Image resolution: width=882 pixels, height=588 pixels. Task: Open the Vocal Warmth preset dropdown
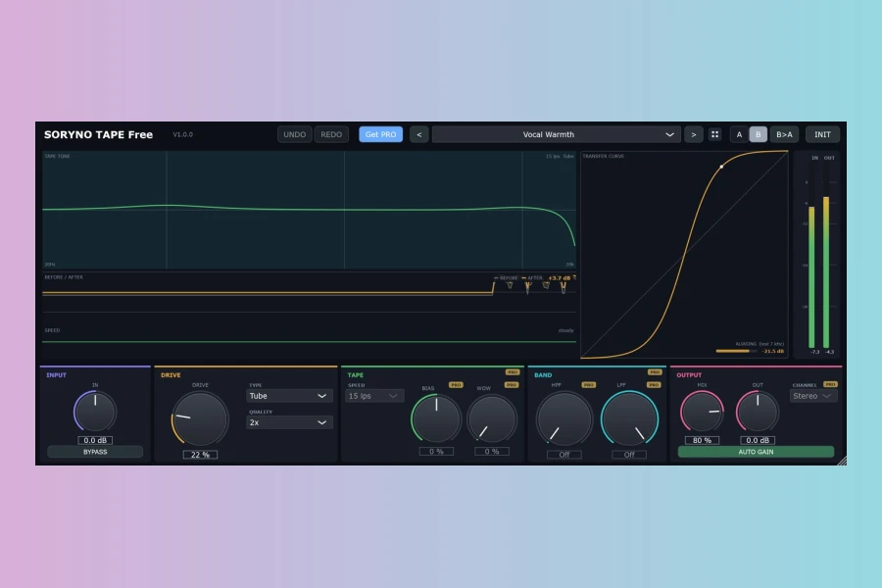point(556,134)
